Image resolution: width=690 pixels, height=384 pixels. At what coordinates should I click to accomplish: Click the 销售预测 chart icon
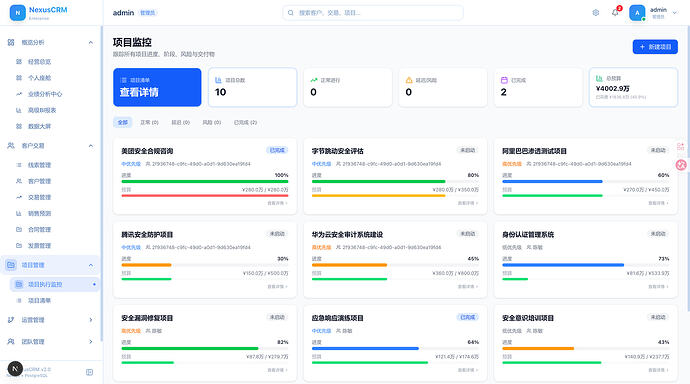[x=19, y=213]
